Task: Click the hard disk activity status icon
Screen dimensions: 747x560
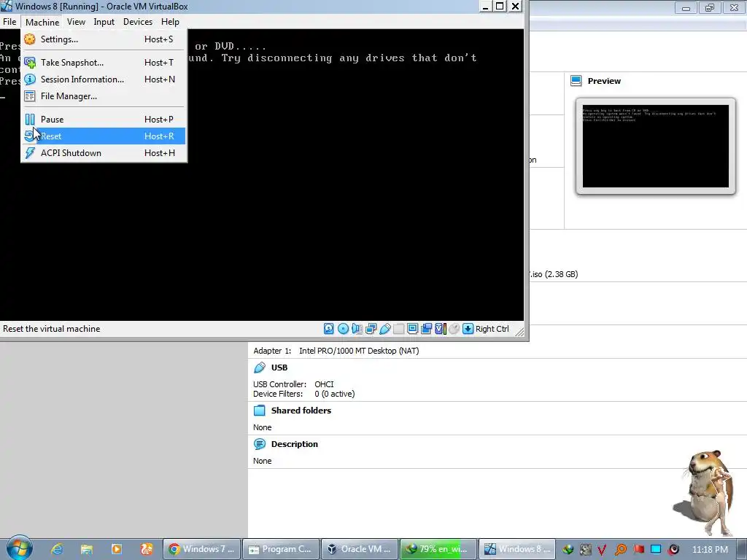Action: (329, 329)
